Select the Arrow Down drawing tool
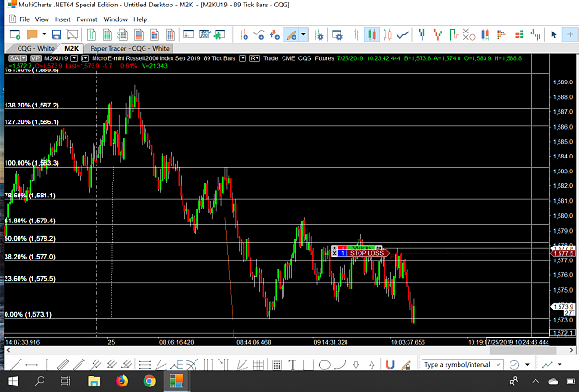 (x=355, y=365)
